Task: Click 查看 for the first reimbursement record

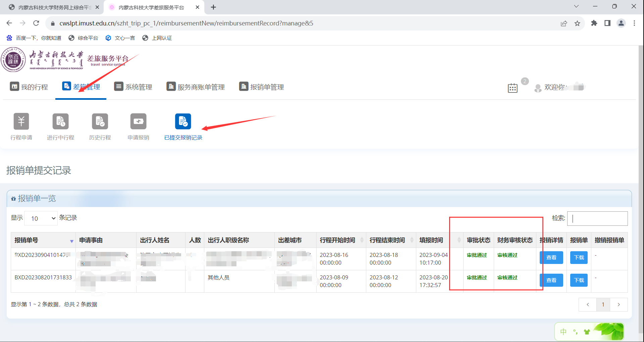Action: click(x=551, y=258)
